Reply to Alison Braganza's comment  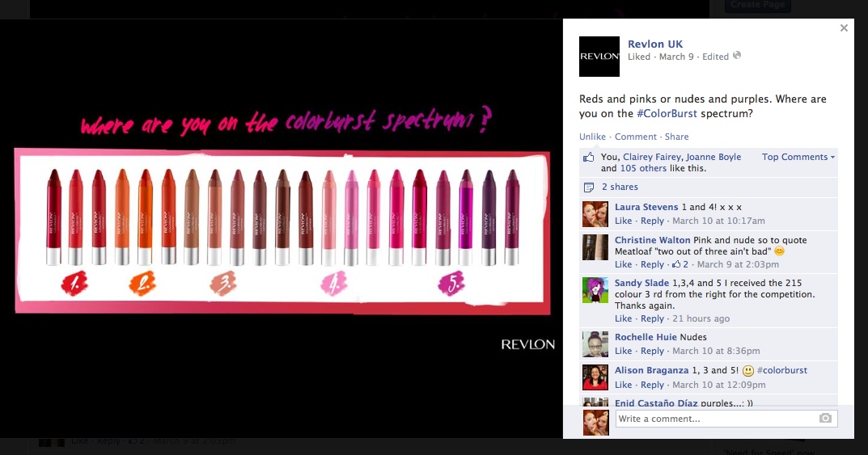[652, 384]
